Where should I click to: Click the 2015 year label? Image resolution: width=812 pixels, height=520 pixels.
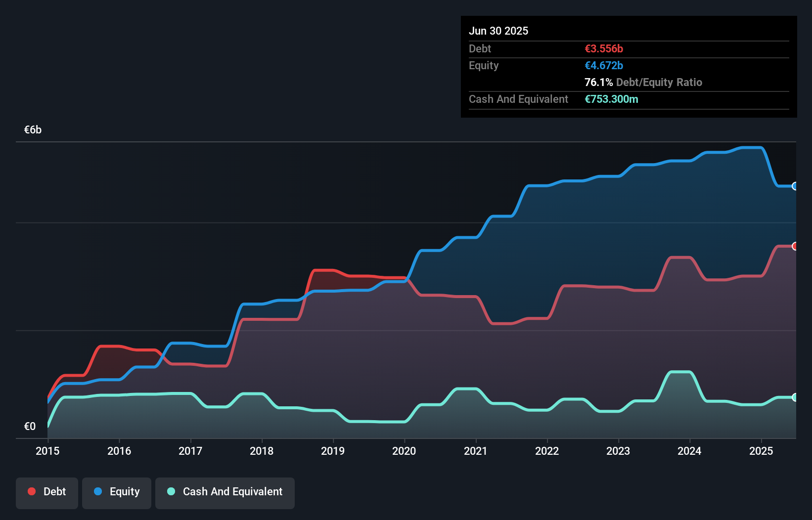[47, 451]
